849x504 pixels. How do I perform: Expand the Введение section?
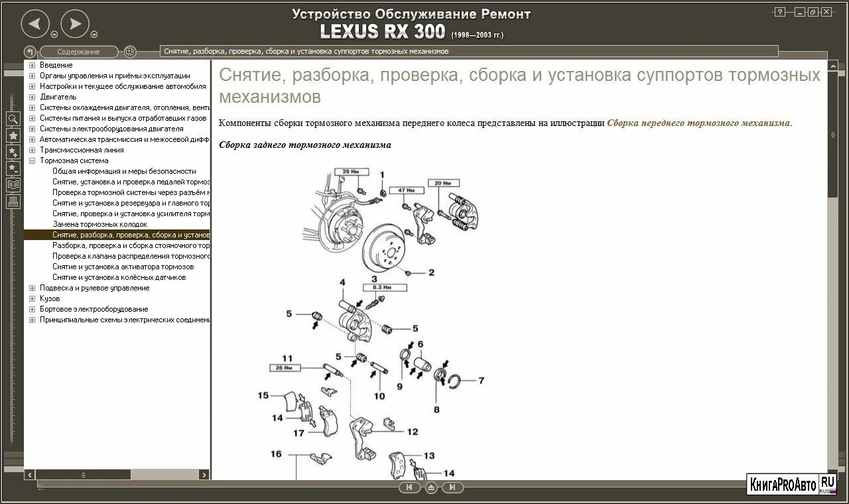coord(32,65)
